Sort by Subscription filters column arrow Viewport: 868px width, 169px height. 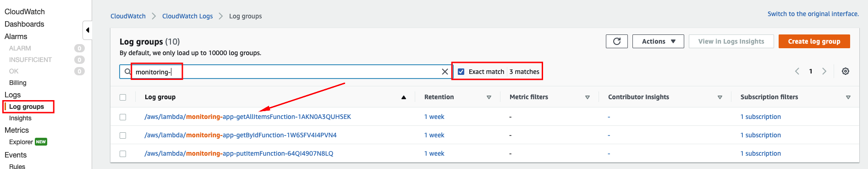tap(848, 97)
